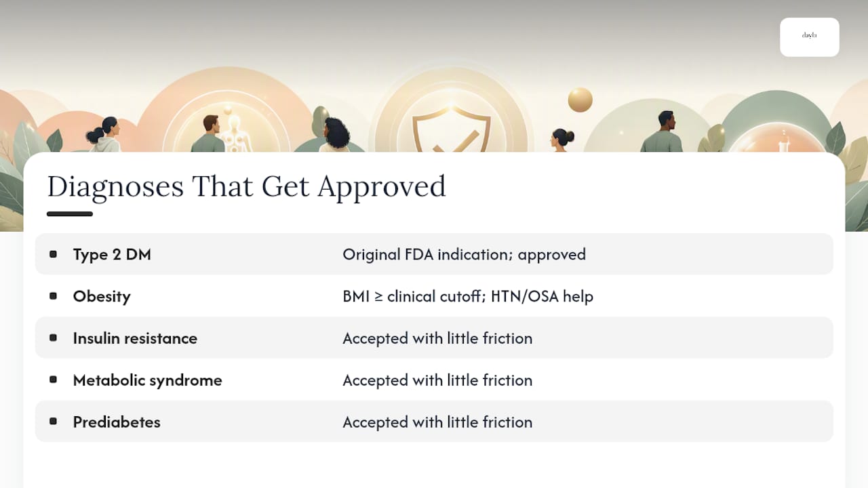Click Insulin resistance's 'Accepted with little friction'
Screen dimensions: 868x488
[437, 338]
